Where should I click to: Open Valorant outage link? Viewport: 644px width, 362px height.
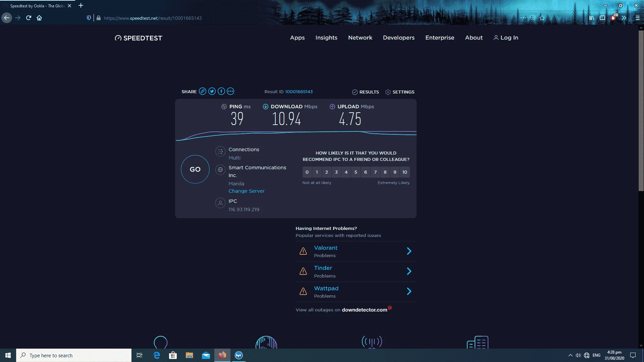[x=326, y=248]
